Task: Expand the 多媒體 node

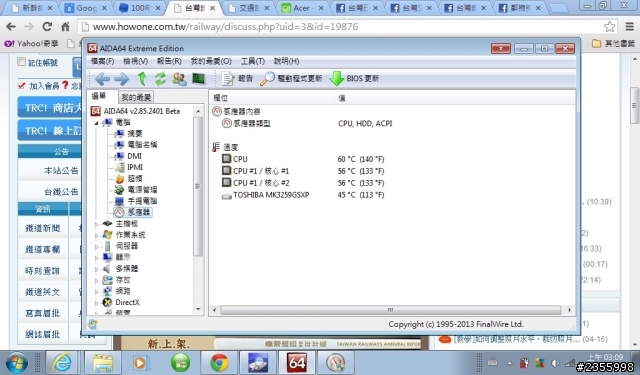Action: coord(97,269)
